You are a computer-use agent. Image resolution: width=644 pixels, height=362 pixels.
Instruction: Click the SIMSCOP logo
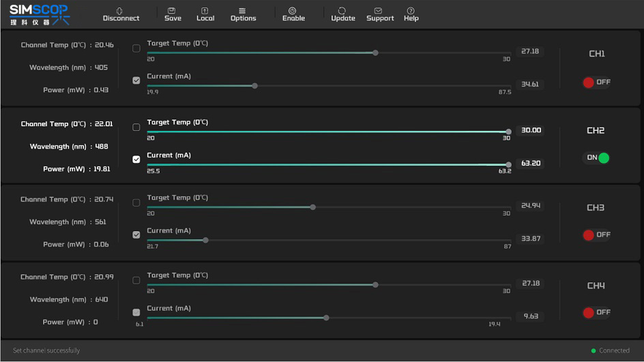pyautogui.click(x=40, y=14)
